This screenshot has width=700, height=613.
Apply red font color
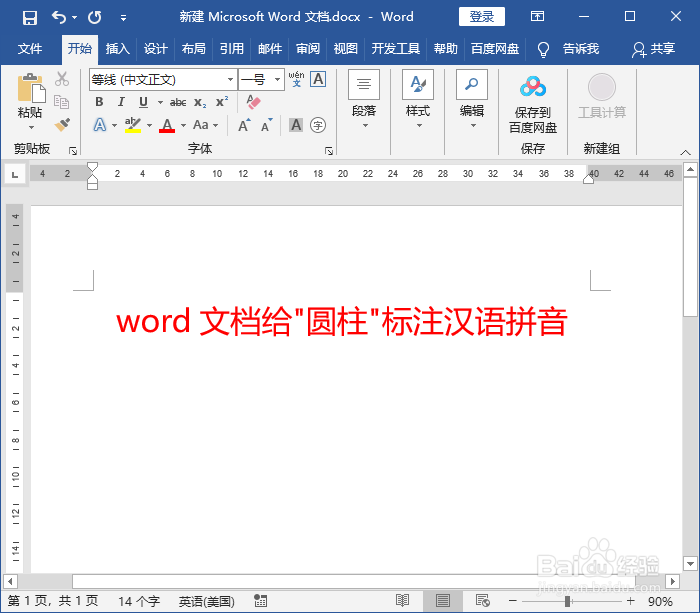pyautogui.click(x=167, y=125)
